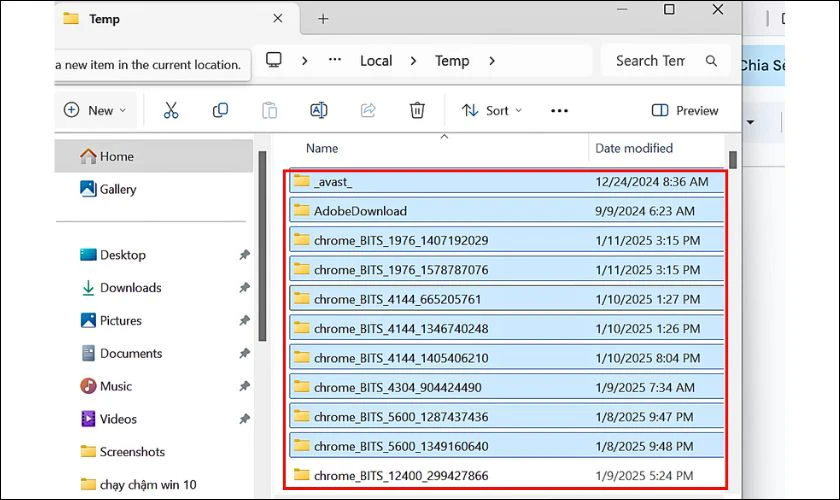
Task: Unpin Desktop using its pin icon
Action: (244, 255)
